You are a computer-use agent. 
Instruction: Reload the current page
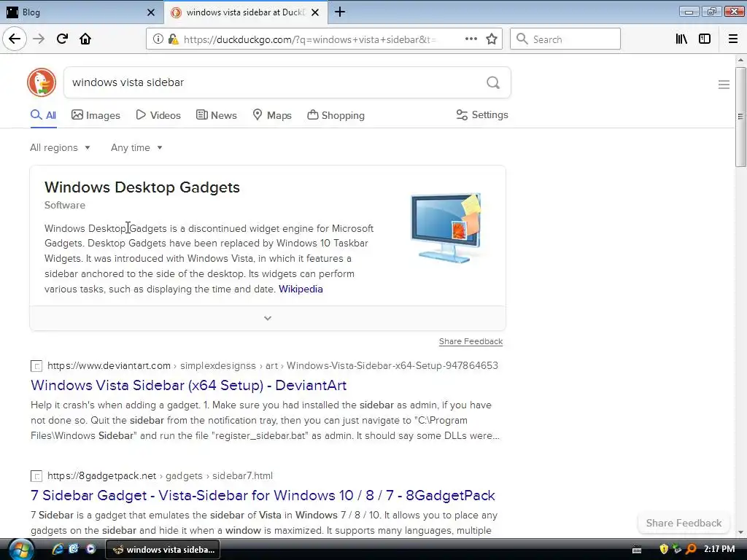(62, 39)
